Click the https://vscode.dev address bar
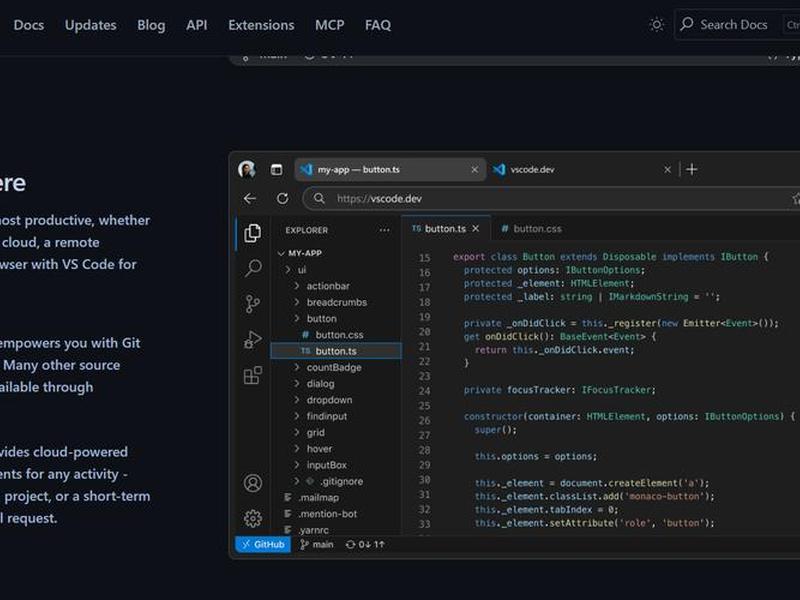This screenshot has height=600, width=800. [551, 198]
